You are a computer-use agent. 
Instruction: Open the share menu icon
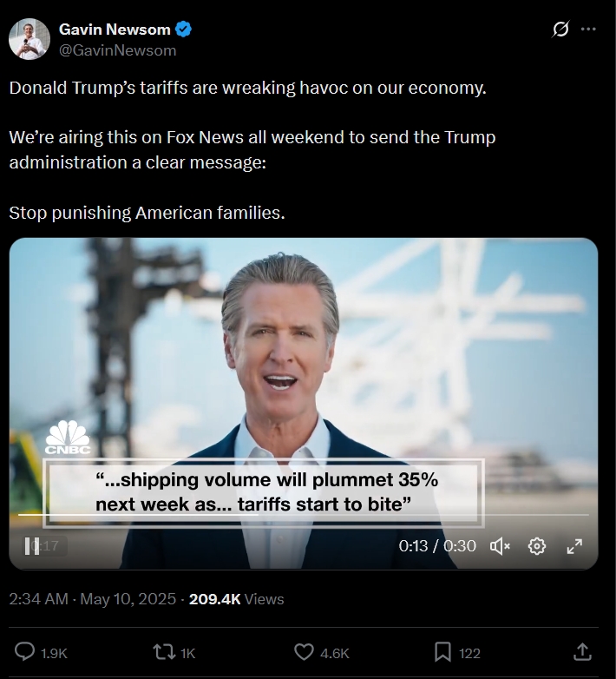[582, 652]
